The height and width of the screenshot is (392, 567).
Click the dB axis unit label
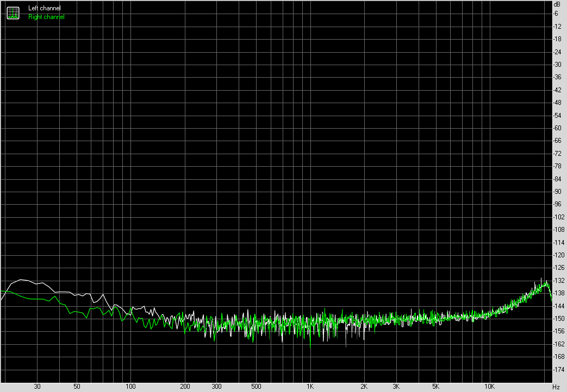pos(557,4)
